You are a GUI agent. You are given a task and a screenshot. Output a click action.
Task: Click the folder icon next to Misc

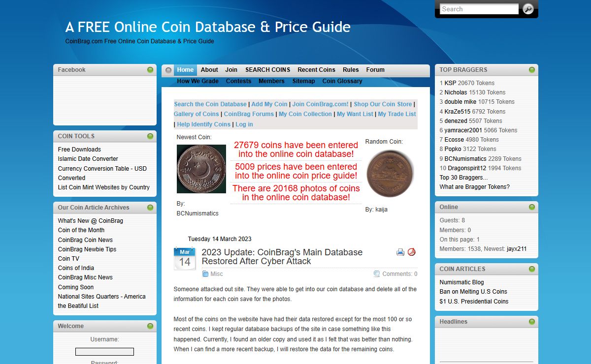tap(205, 274)
